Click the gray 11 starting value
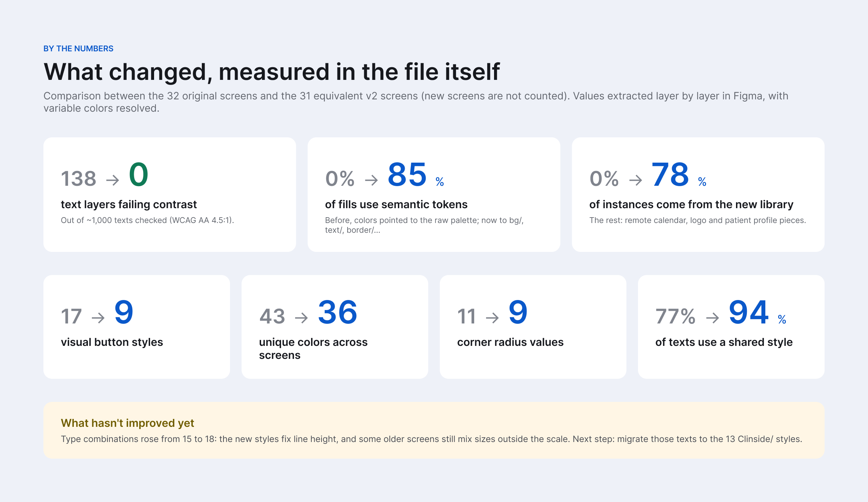 [x=466, y=316]
